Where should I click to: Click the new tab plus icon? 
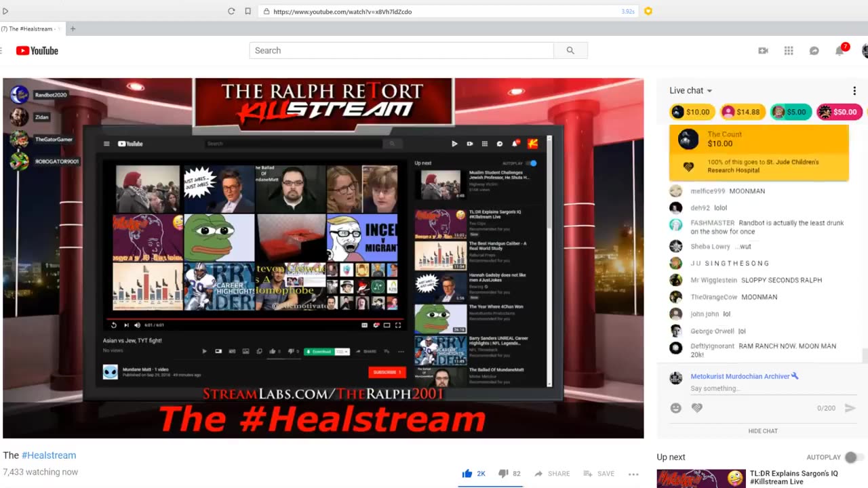click(73, 28)
